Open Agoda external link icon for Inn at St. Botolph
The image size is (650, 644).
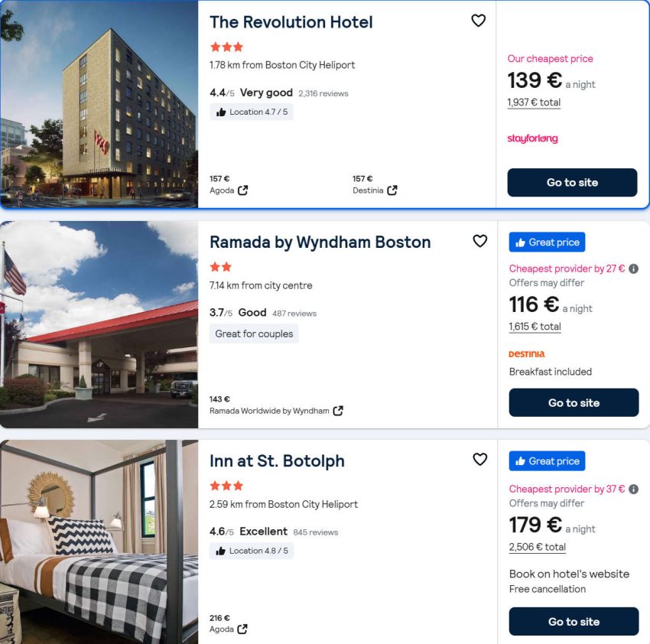click(242, 629)
